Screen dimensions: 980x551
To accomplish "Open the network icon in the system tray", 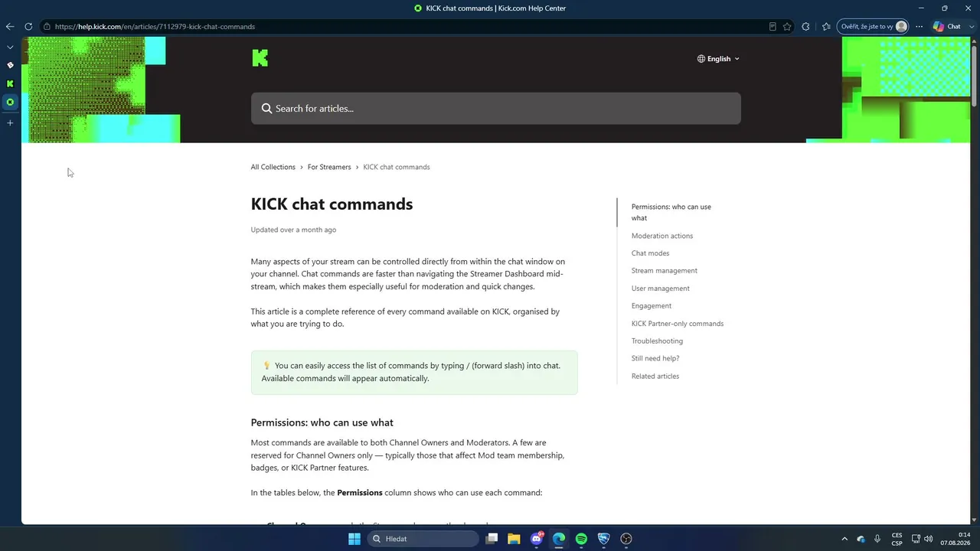I will (x=916, y=539).
